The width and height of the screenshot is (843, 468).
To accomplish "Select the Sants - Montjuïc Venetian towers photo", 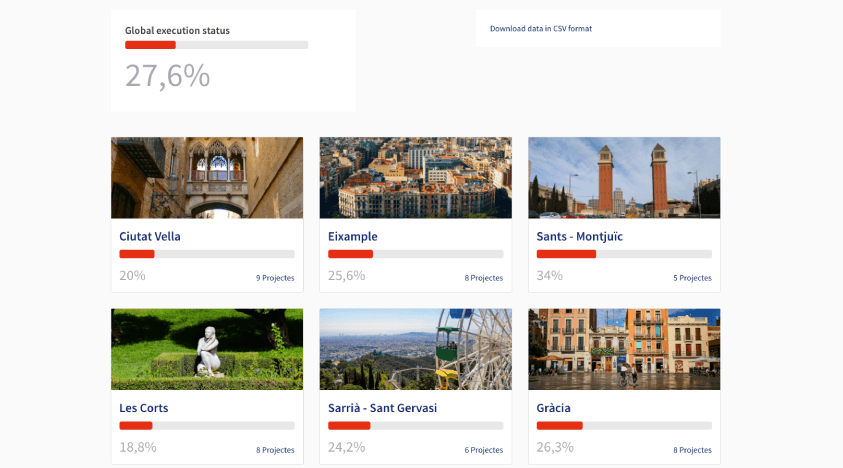I will [624, 178].
